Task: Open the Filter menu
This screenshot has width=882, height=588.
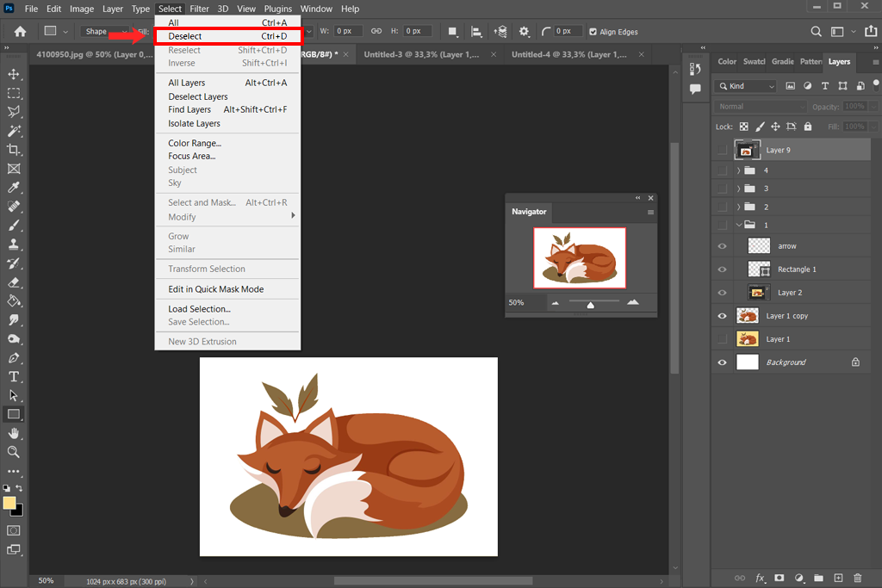Action: click(199, 9)
